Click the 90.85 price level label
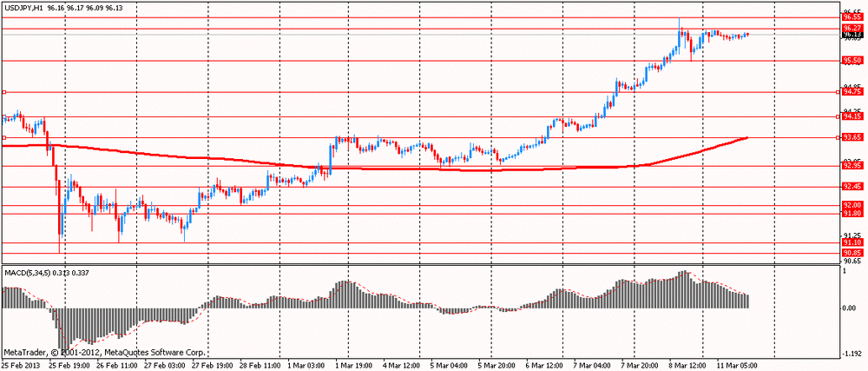Viewport: 868px width, 371px height. [x=851, y=253]
